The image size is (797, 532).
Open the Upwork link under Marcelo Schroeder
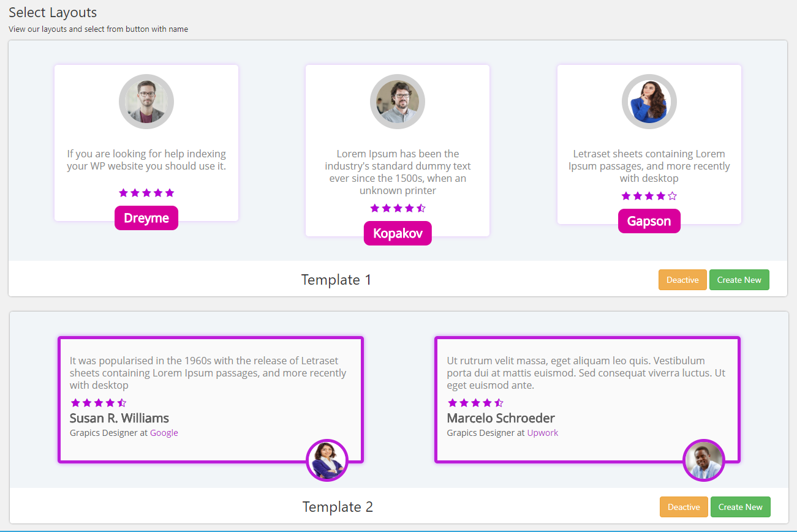coord(543,433)
